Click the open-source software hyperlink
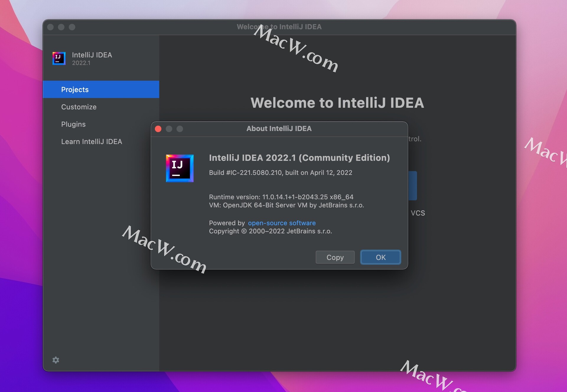Screen dimensions: 567x392 coord(282,223)
